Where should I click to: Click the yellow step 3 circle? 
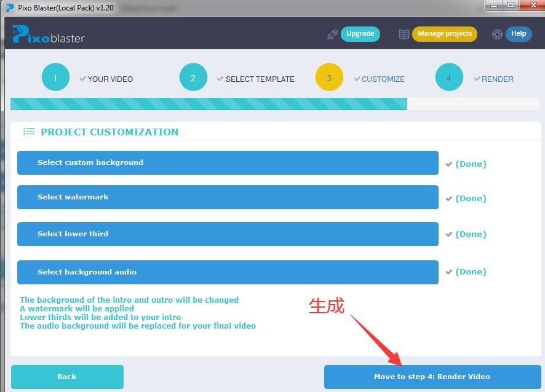point(329,78)
